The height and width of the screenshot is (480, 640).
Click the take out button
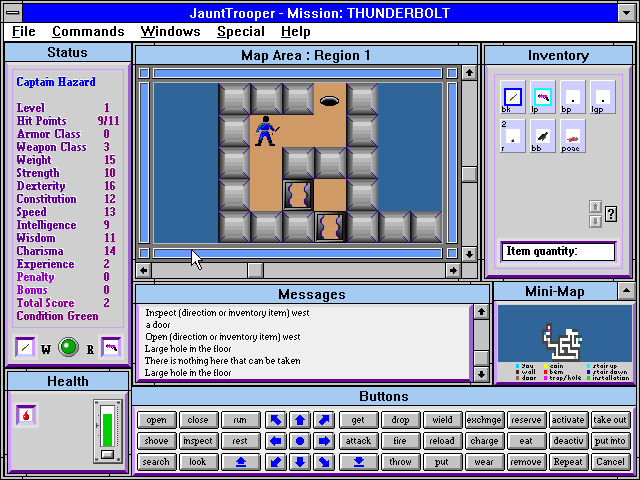pyautogui.click(x=610, y=420)
